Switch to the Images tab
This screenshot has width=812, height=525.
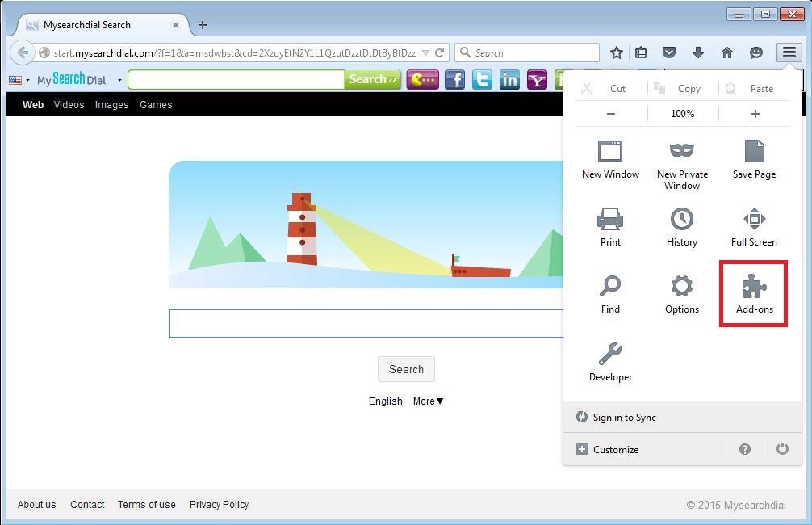tap(111, 104)
